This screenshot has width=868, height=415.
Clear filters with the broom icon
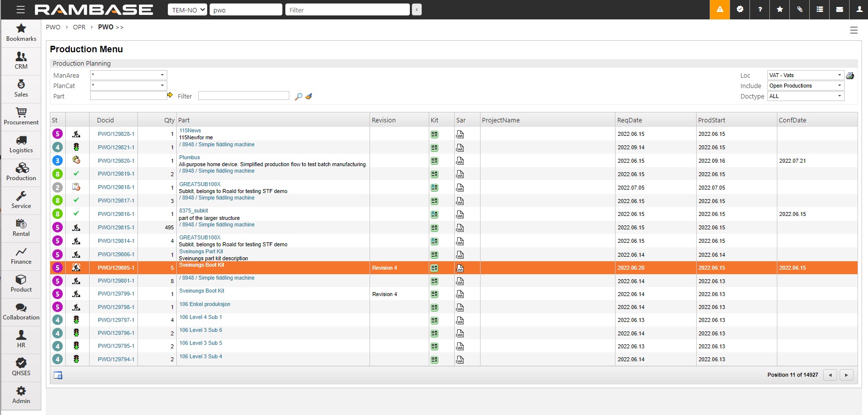point(309,97)
